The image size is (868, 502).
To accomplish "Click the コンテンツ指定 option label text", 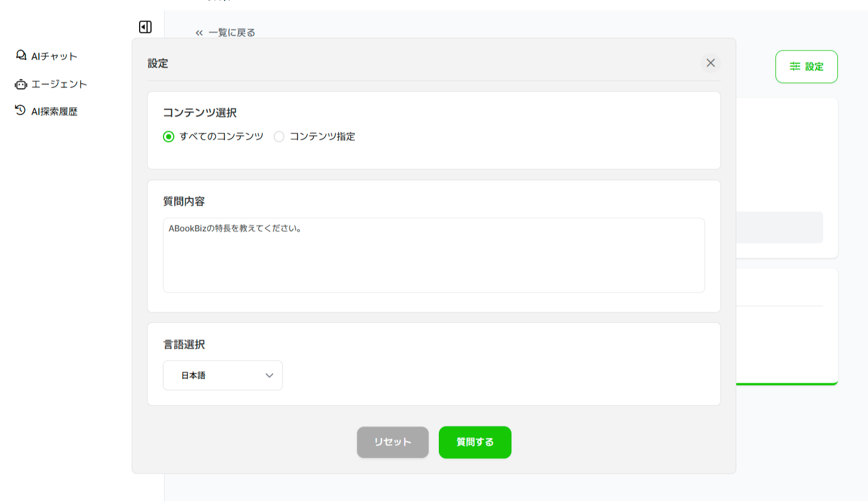I will [322, 137].
